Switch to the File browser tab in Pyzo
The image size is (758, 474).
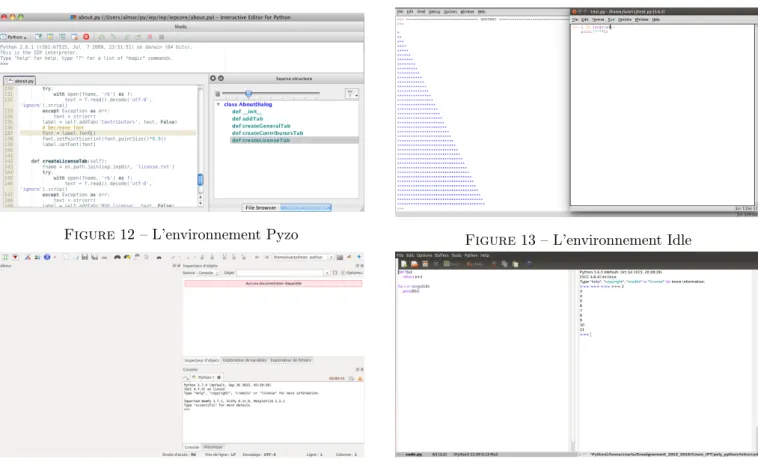pyautogui.click(x=261, y=208)
